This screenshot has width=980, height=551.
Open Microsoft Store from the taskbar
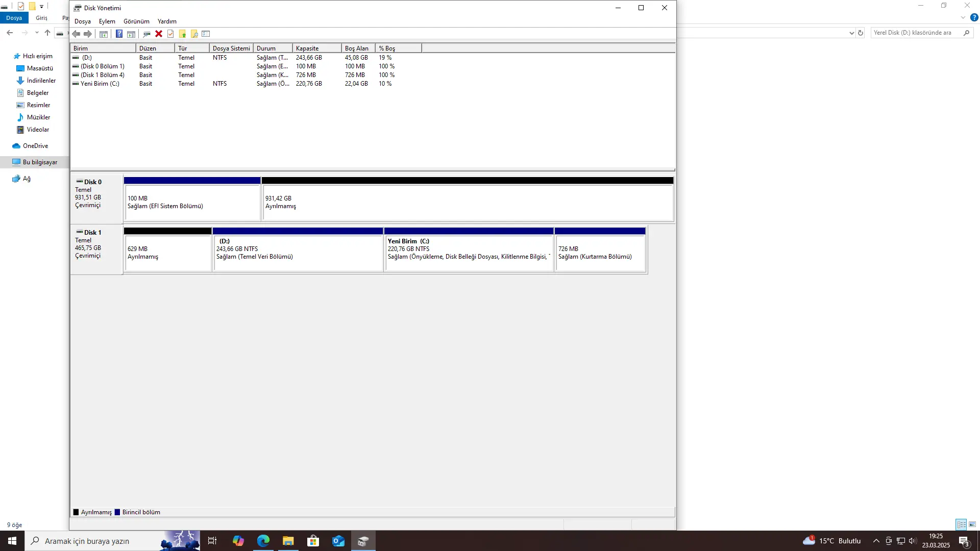(x=313, y=541)
